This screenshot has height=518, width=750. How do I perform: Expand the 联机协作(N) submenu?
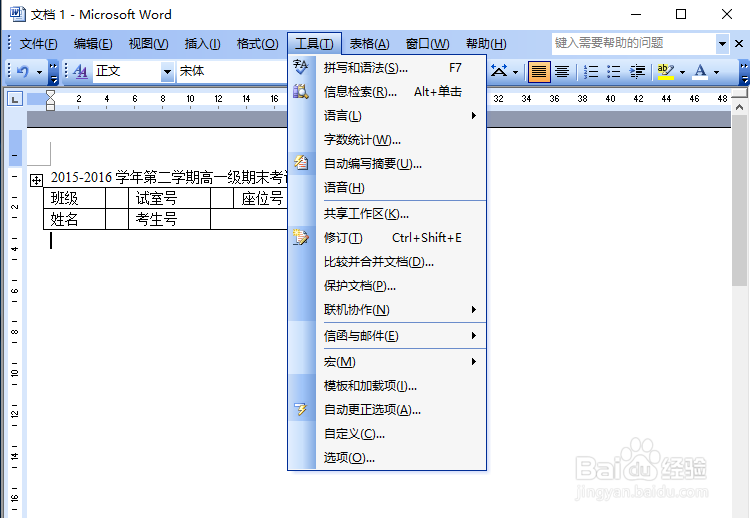tap(387, 309)
